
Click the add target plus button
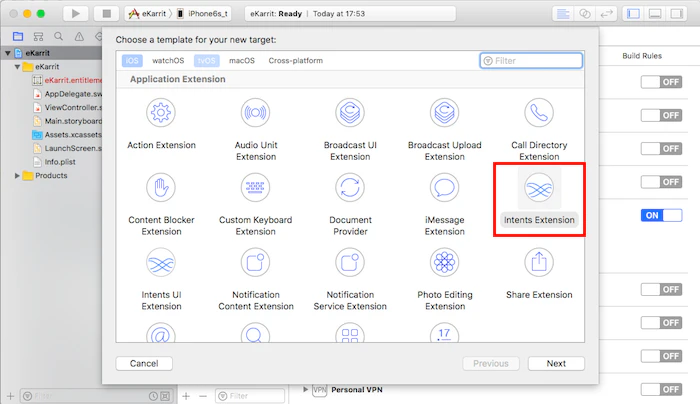point(186,396)
